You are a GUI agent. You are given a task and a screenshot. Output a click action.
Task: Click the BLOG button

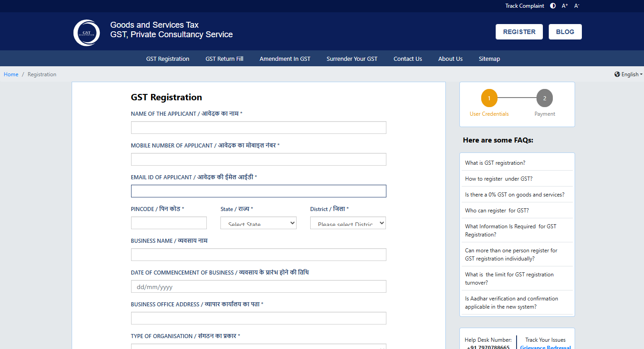click(x=565, y=32)
